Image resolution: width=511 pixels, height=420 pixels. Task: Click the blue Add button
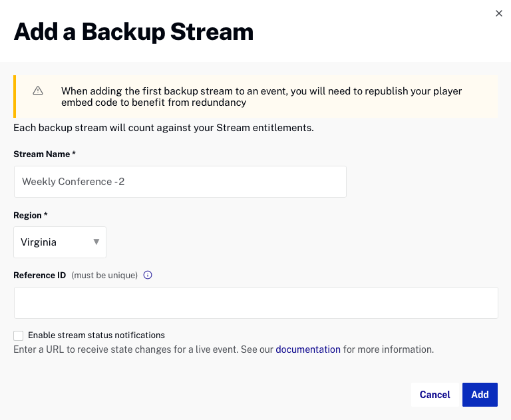[480, 395]
